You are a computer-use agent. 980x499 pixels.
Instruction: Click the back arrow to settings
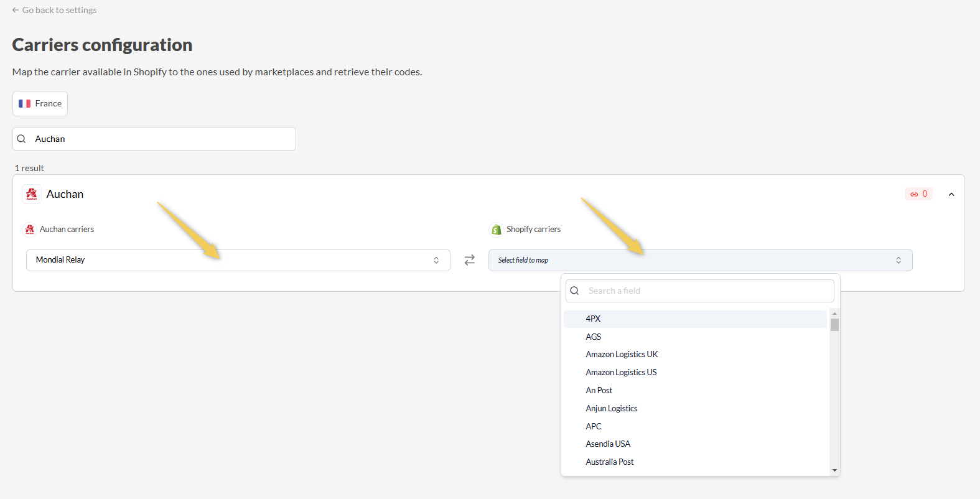(16, 10)
